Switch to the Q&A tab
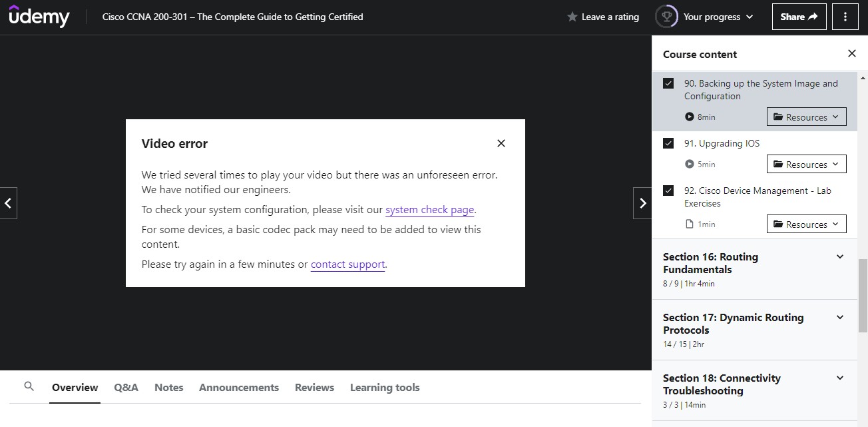868x427 pixels. [x=126, y=387]
